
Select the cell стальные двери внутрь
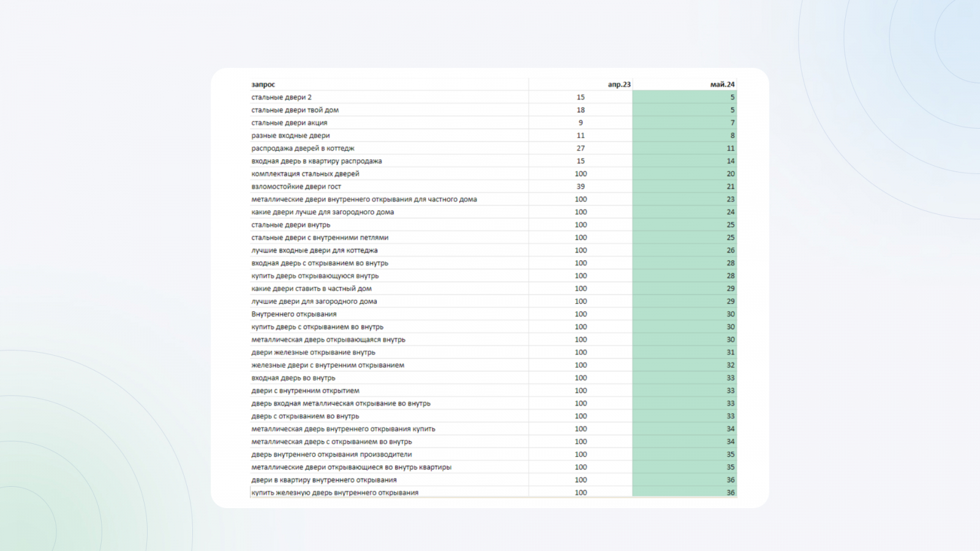pyautogui.click(x=389, y=225)
